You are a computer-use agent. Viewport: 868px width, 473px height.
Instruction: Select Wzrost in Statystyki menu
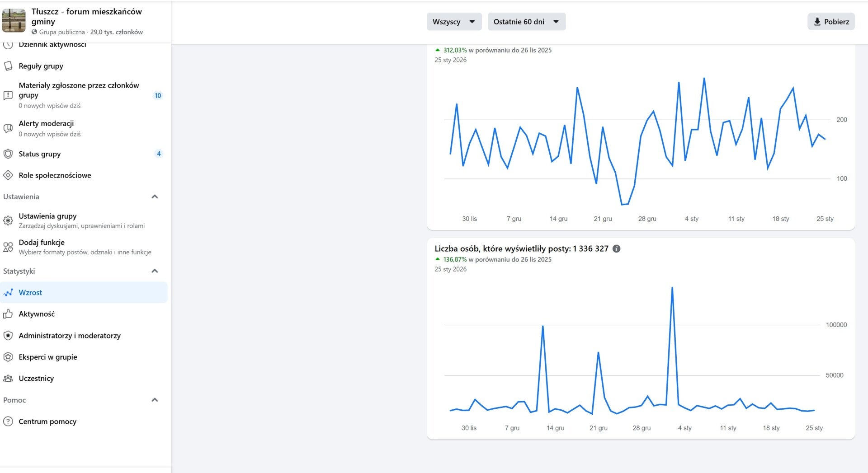[30, 293]
